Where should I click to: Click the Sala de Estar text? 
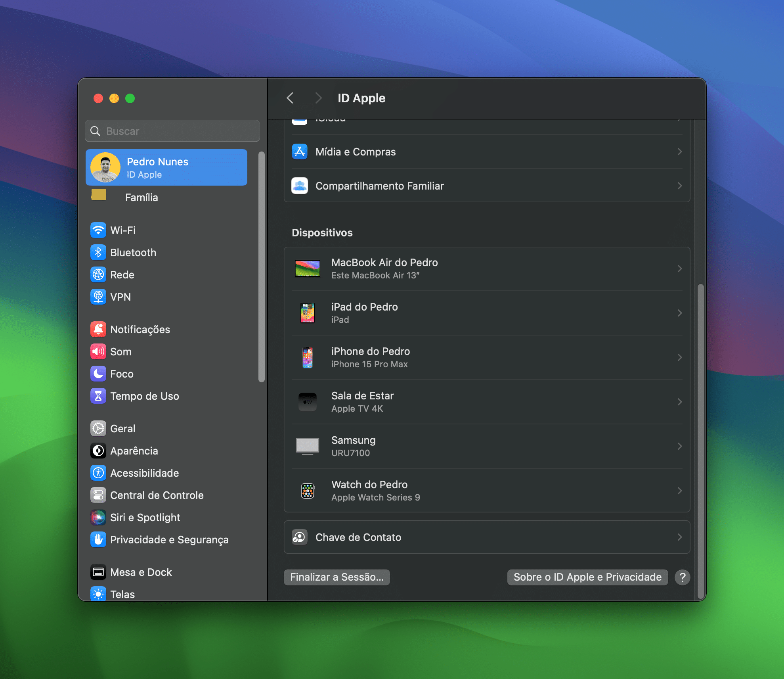(362, 395)
